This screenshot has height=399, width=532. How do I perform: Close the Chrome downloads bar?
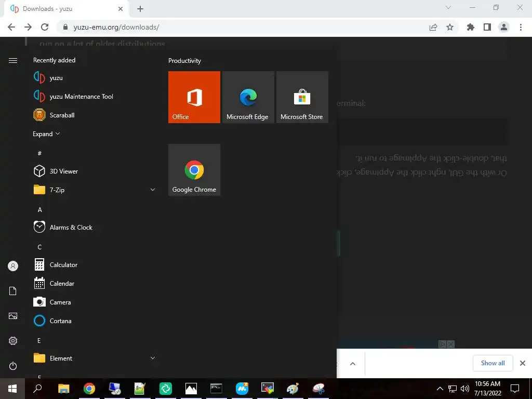[x=523, y=363]
